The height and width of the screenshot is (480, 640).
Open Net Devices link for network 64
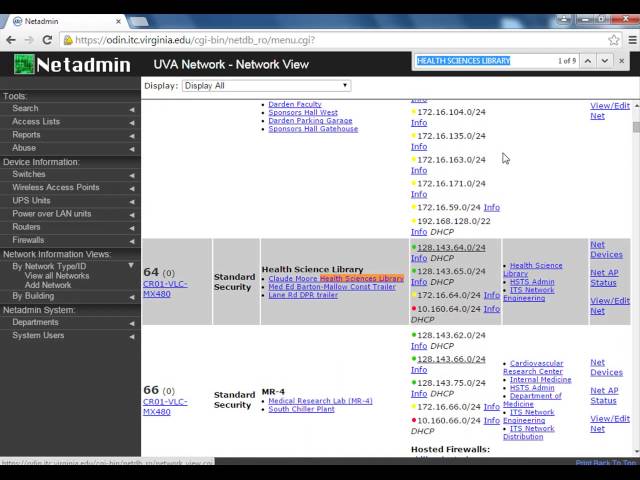click(606, 250)
